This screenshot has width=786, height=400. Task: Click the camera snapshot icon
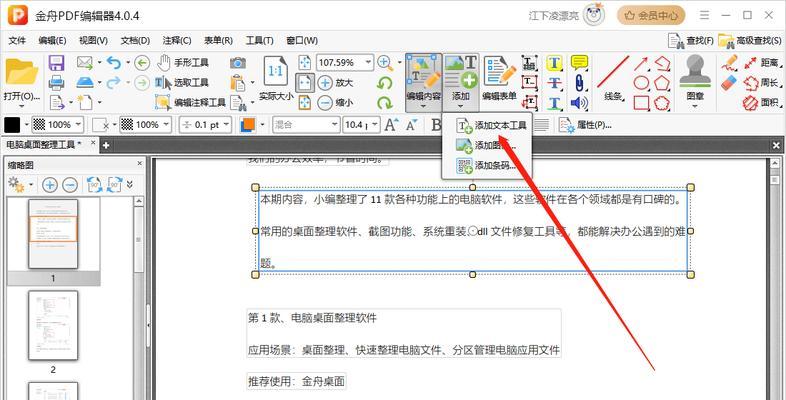click(x=238, y=63)
